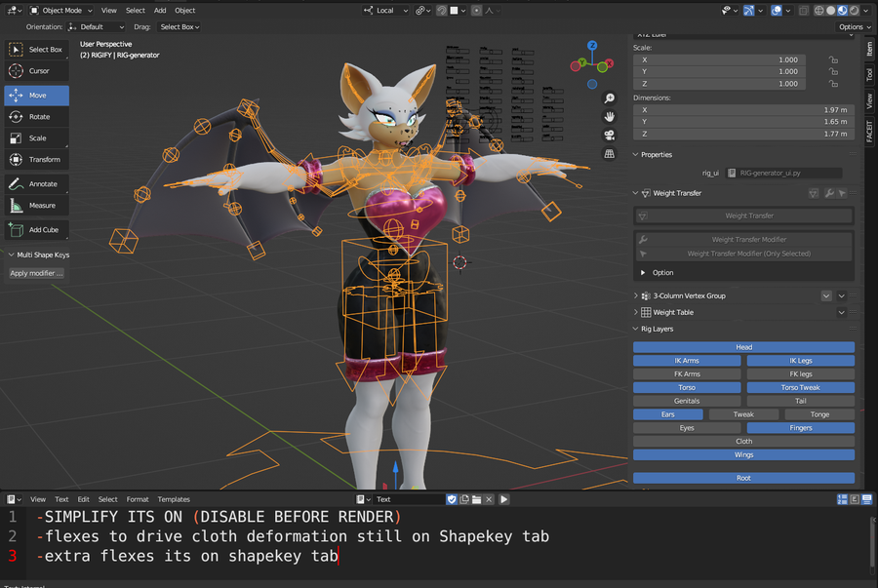Enable the FK Arms rig layer

(x=687, y=373)
